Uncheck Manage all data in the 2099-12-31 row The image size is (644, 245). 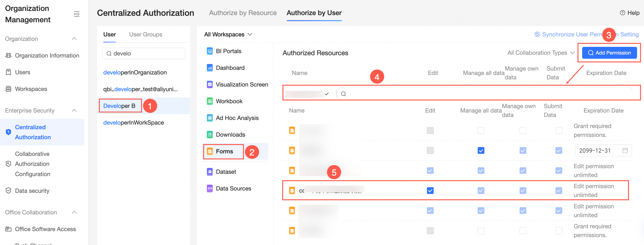pos(481,150)
